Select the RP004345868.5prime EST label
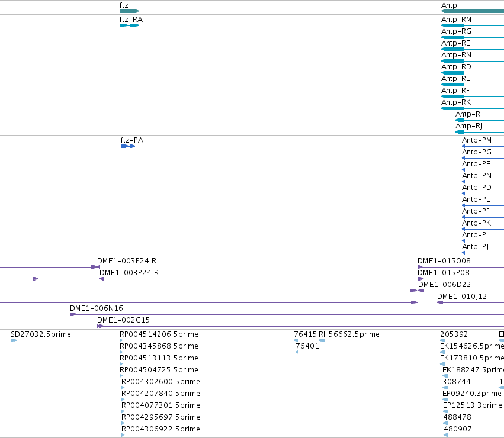This screenshot has height=438, width=504. click(x=159, y=346)
